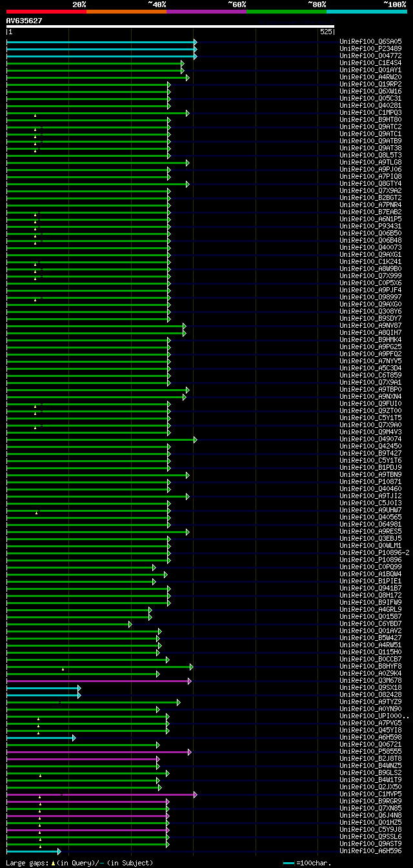This screenshot has height=868, width=413.
Task: Open hit UniRef100_Q9SSL6
Action: 372,837
